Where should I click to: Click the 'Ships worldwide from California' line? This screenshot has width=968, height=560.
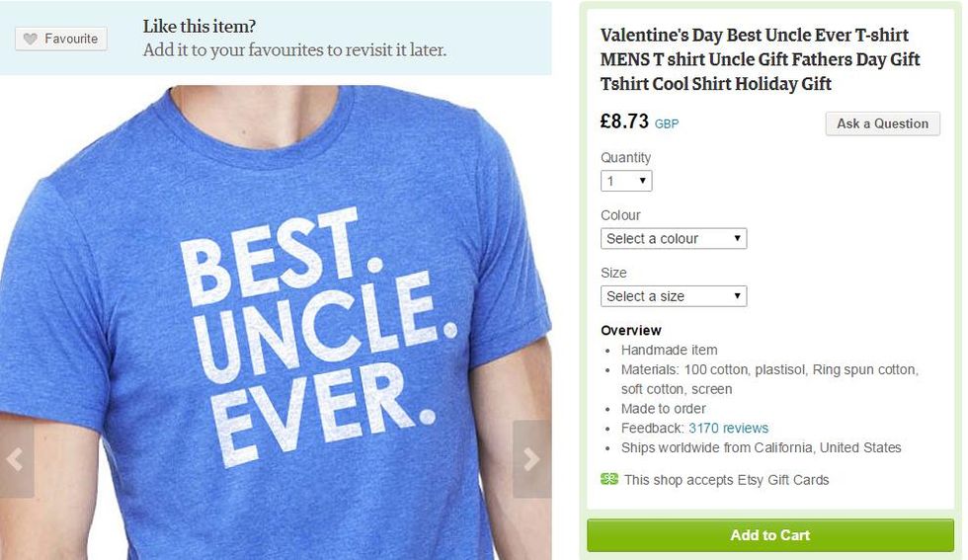pos(761,447)
